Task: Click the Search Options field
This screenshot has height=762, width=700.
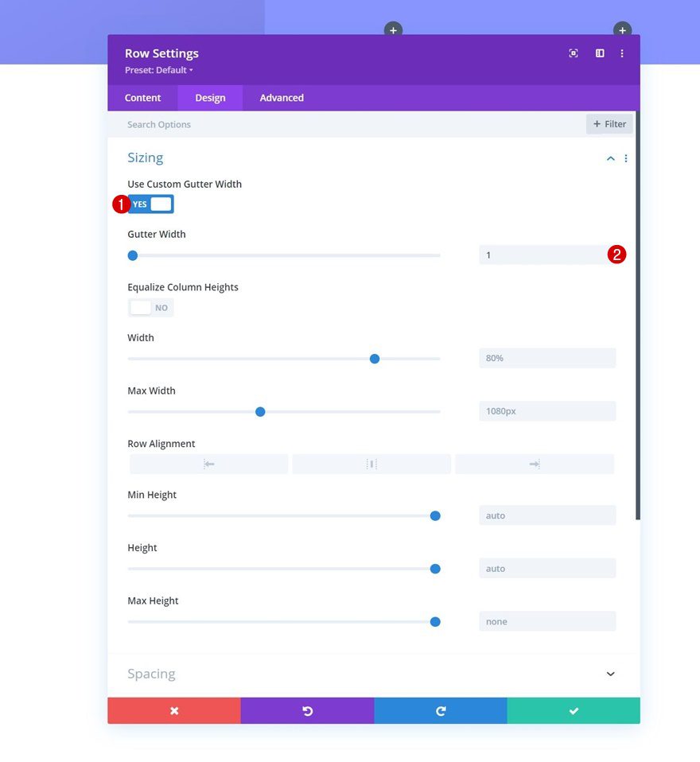Action: 239,124
